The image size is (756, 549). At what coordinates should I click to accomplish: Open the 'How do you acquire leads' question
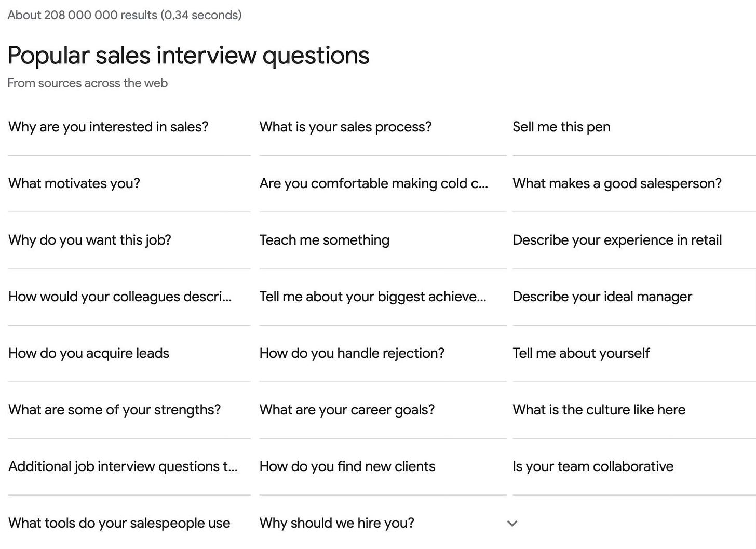tap(89, 353)
